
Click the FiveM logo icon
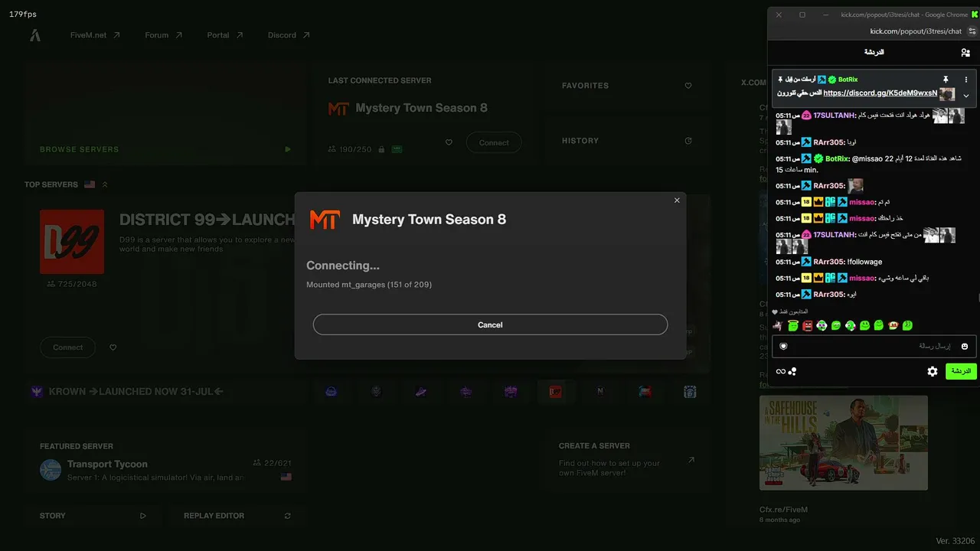35,35
